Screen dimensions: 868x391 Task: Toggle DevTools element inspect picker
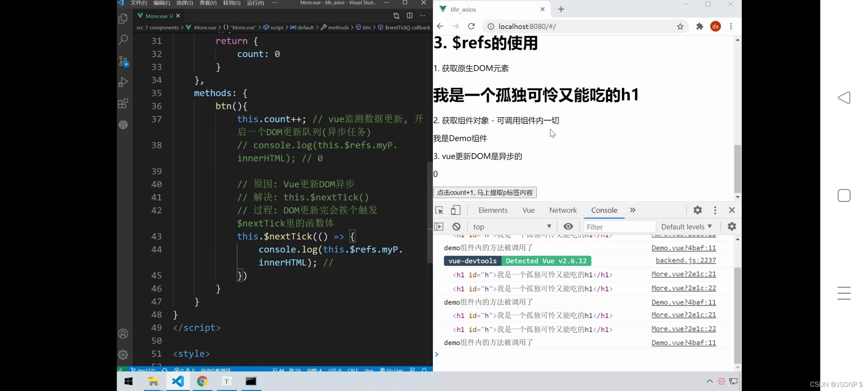point(439,210)
